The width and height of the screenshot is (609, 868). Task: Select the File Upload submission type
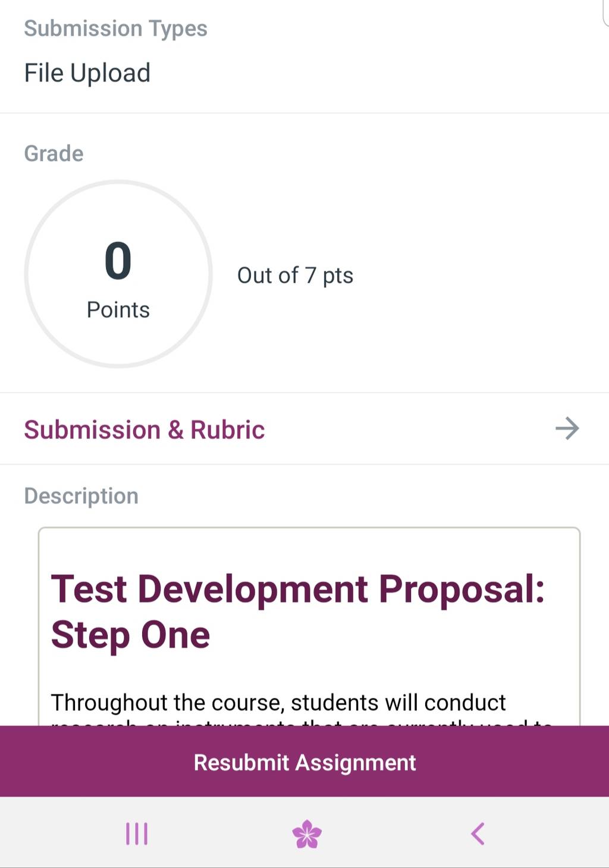87,73
